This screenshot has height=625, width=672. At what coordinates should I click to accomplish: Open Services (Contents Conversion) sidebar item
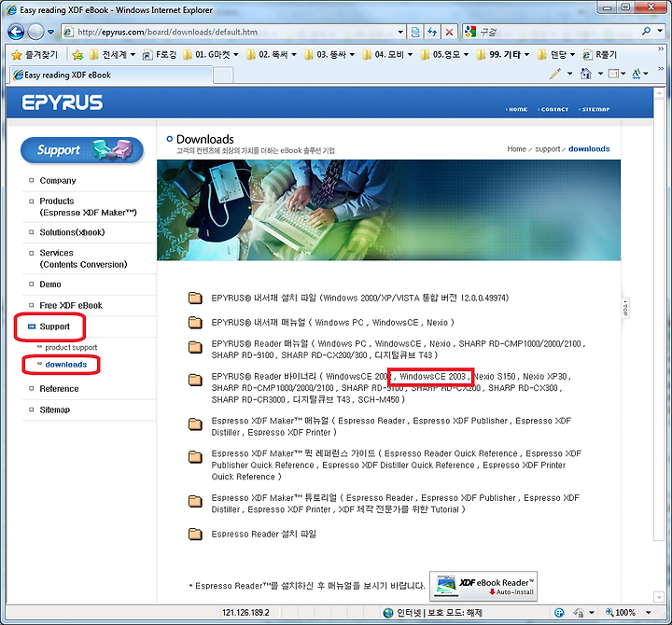[84, 258]
